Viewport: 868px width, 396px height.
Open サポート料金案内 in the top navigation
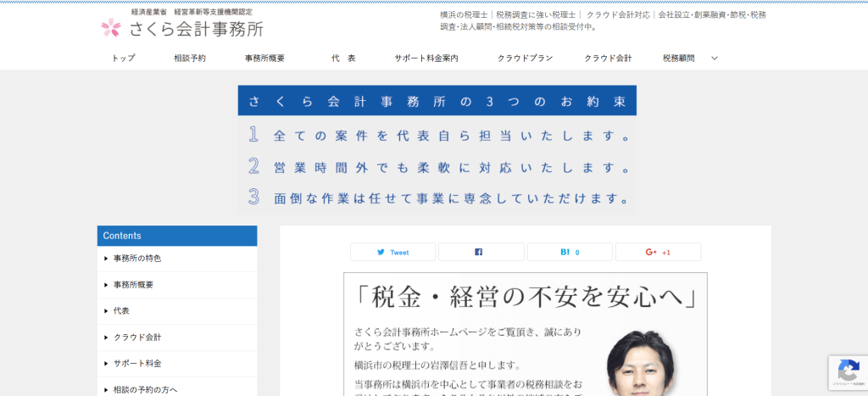[x=426, y=59]
